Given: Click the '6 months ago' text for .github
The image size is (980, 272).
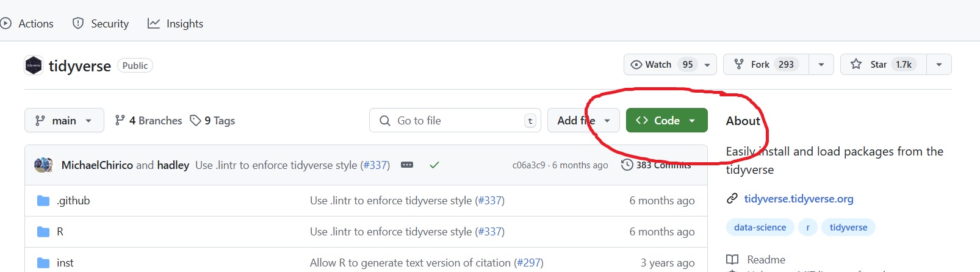Looking at the screenshot, I should click(662, 201).
